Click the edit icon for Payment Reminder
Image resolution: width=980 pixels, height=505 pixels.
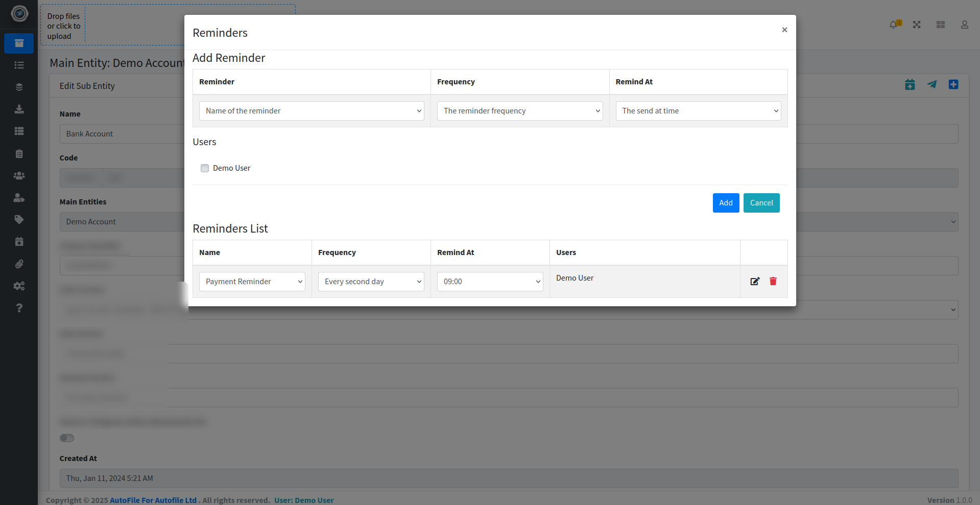click(755, 281)
